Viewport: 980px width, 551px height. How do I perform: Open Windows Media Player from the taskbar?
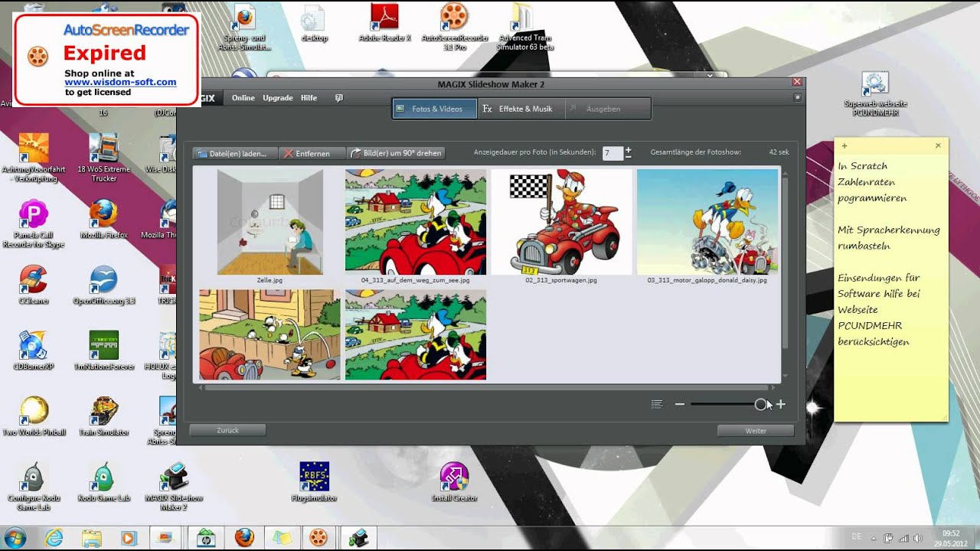click(128, 538)
